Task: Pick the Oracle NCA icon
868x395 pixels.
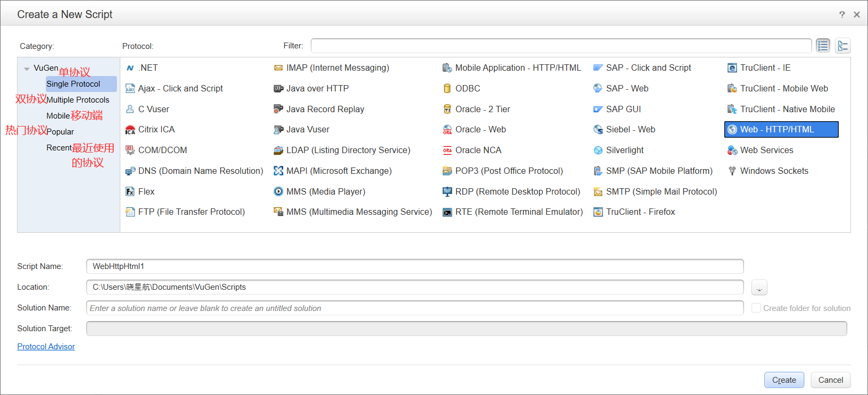Action: tap(447, 150)
